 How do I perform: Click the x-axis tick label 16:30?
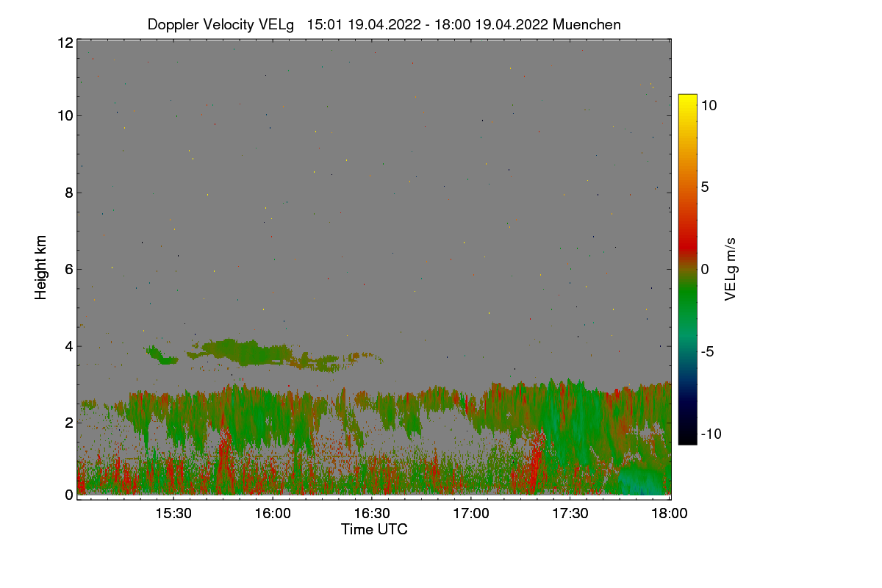tap(372, 514)
